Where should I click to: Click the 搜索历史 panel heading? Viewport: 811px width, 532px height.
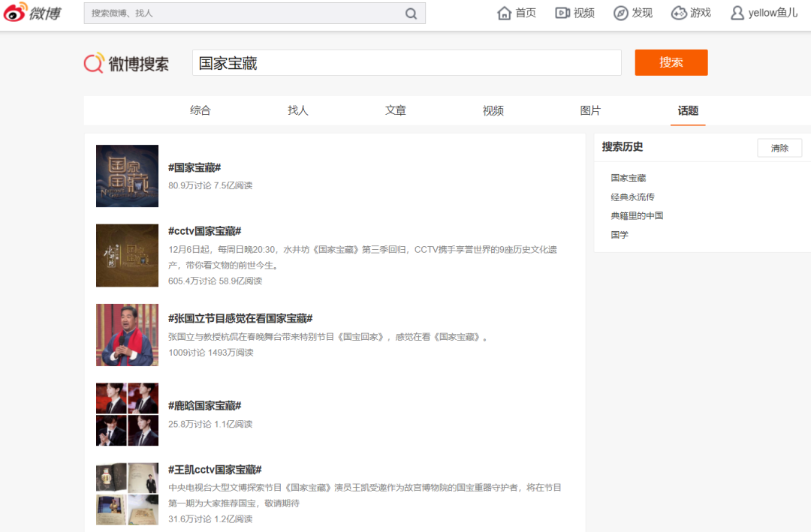coord(623,147)
